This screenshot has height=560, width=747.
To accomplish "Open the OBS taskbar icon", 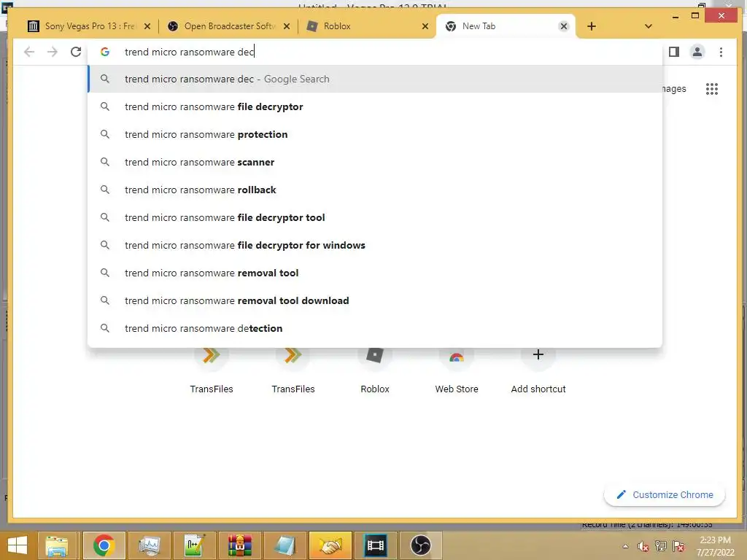I will click(x=421, y=545).
